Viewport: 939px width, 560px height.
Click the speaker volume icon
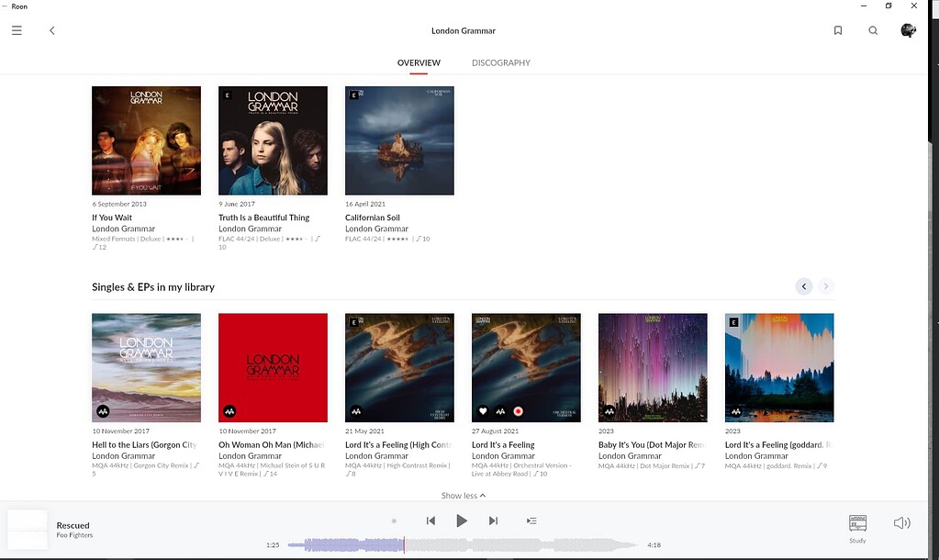[900, 521]
